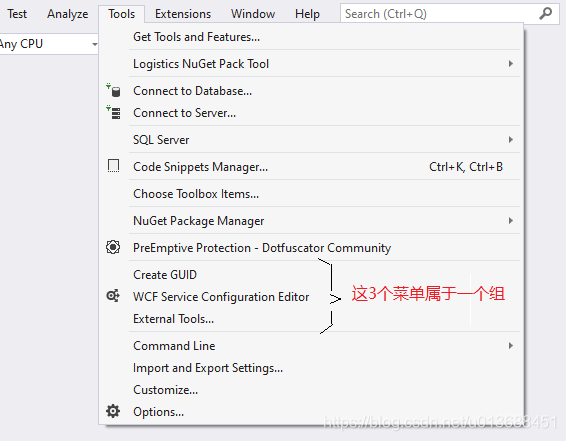Click the Options gear icon
Screen dimensions: 566x441
coord(113,411)
